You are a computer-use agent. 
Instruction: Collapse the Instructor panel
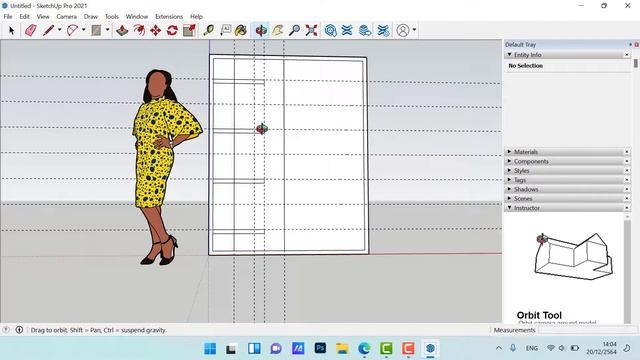pyautogui.click(x=509, y=208)
